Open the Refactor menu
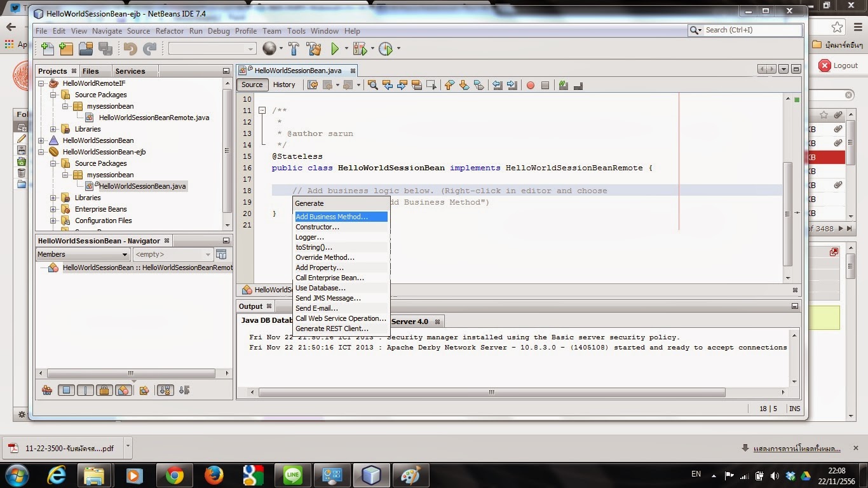 (x=169, y=30)
